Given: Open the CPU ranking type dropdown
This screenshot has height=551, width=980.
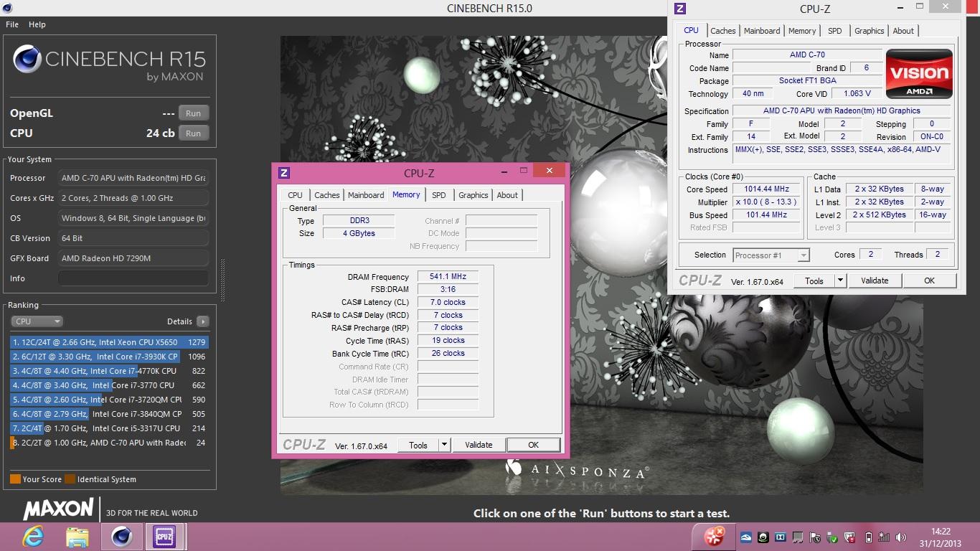Looking at the screenshot, I should [x=37, y=321].
